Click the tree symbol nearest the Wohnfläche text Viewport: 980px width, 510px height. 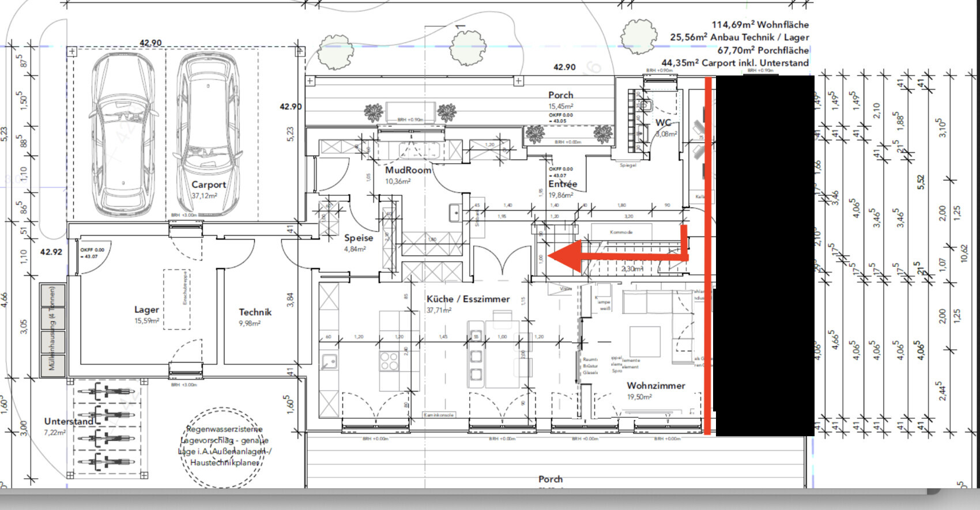[639, 36]
